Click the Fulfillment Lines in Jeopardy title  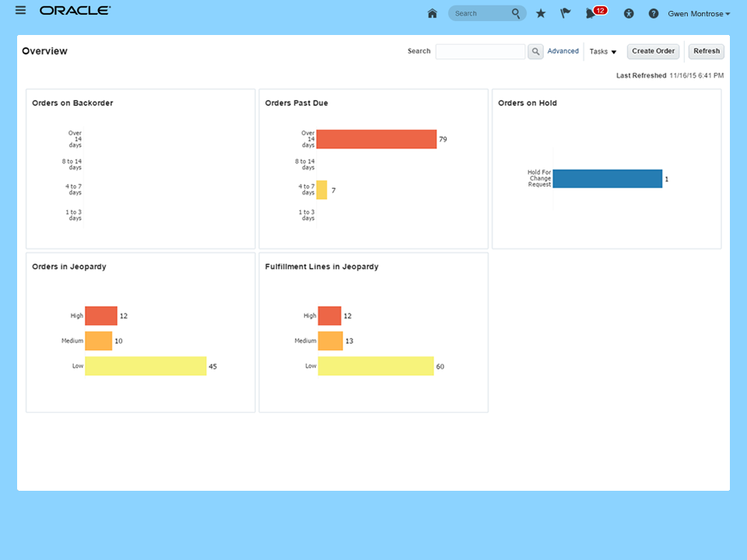[x=321, y=267]
